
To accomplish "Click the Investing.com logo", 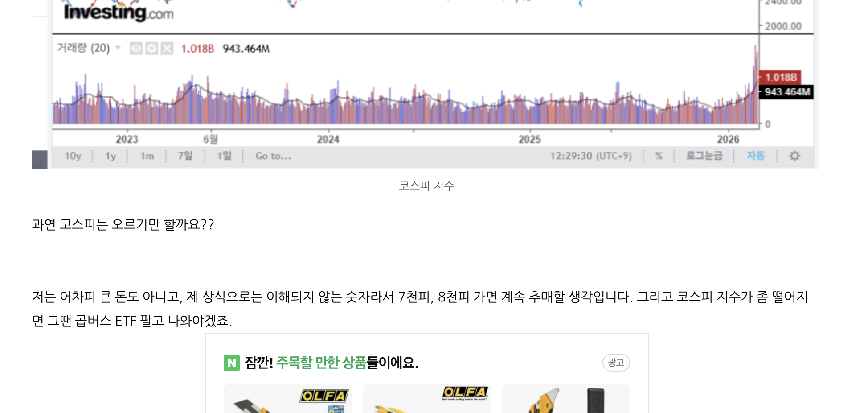I will click(118, 11).
